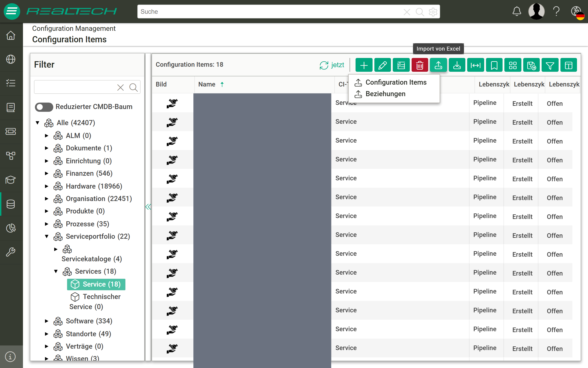Collapse the Serviceportfolio (22) node

click(x=47, y=236)
